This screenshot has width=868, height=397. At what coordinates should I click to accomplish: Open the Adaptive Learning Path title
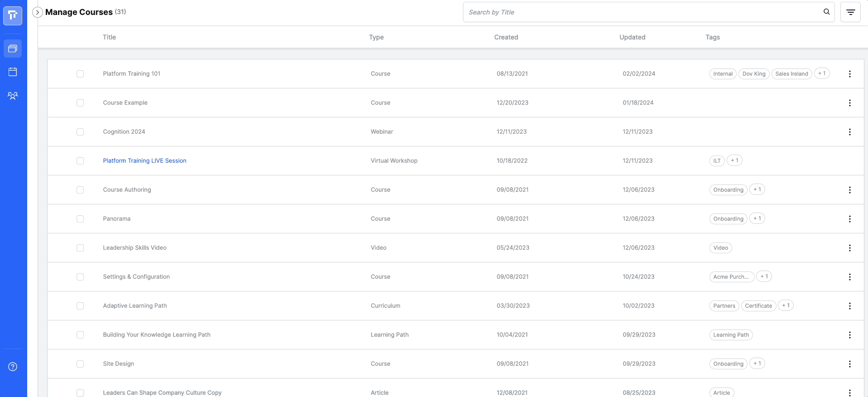(x=135, y=306)
